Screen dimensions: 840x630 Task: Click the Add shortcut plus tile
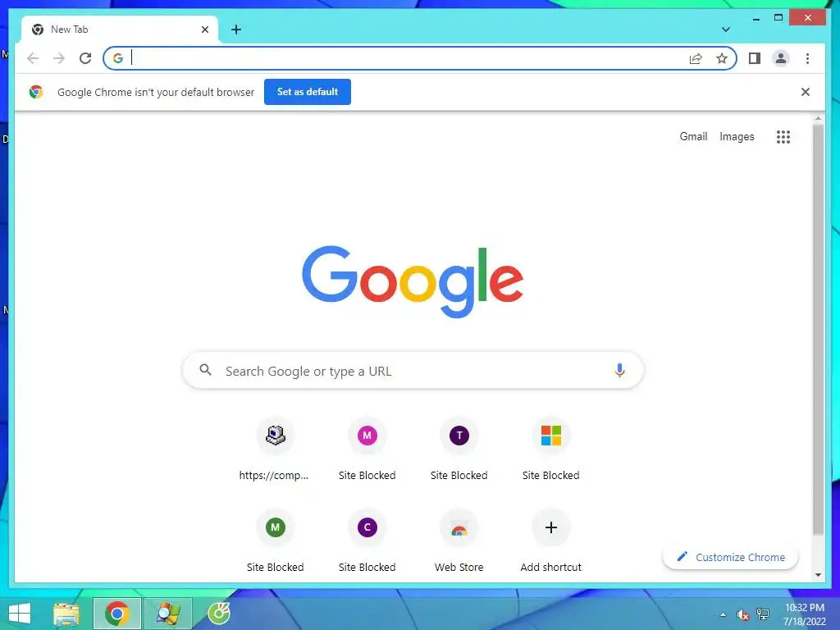tap(550, 541)
